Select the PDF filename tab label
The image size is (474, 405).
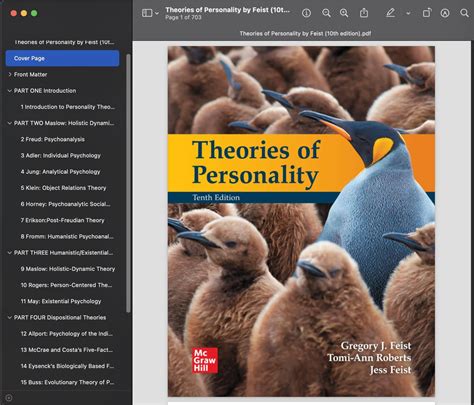pos(305,33)
